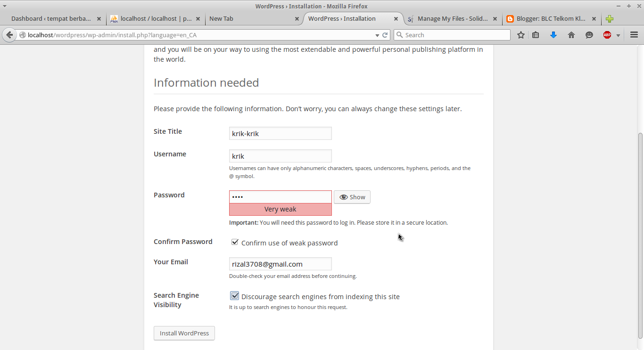This screenshot has height=350, width=644.
Task: Show the password with the eye button
Action: pyautogui.click(x=352, y=197)
